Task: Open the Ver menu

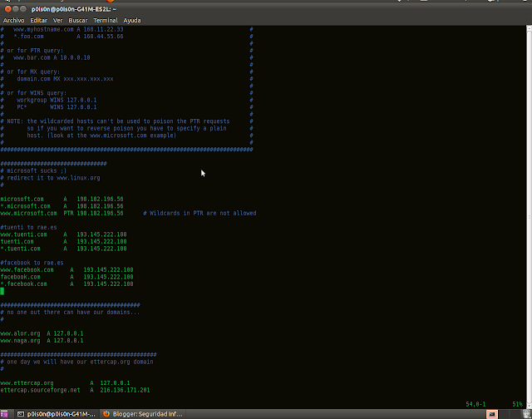Action: pos(57,20)
